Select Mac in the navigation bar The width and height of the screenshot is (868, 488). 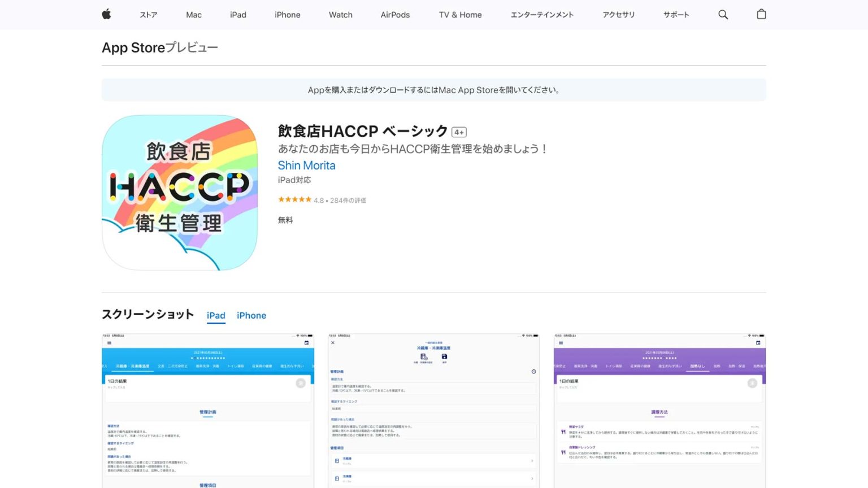(x=193, y=15)
